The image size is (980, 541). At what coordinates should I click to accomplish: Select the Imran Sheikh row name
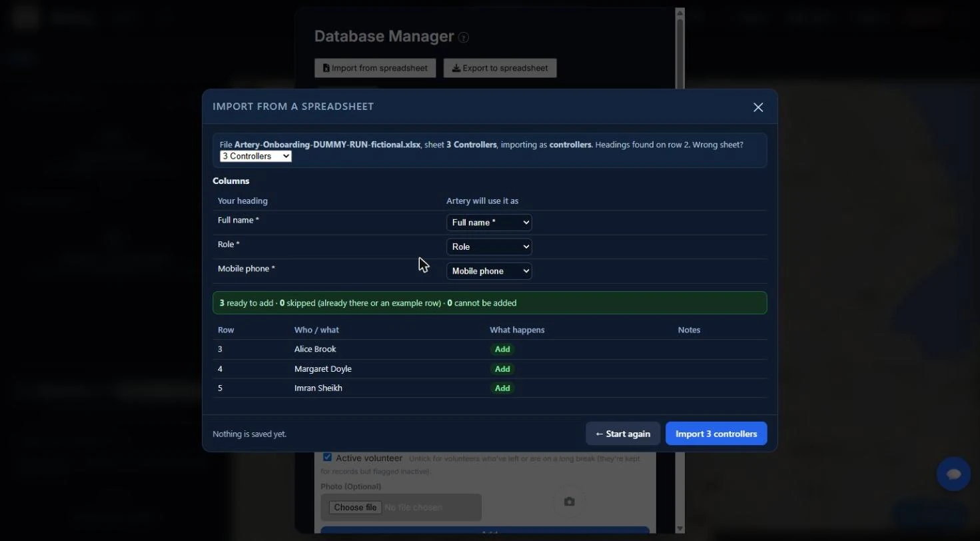pos(318,388)
